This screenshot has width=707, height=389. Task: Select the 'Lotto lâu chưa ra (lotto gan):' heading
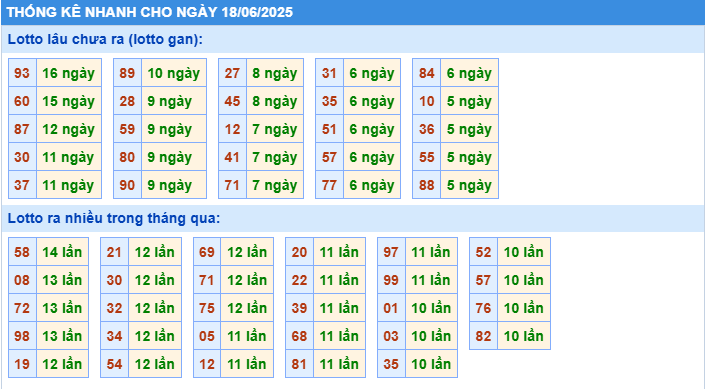pos(105,39)
